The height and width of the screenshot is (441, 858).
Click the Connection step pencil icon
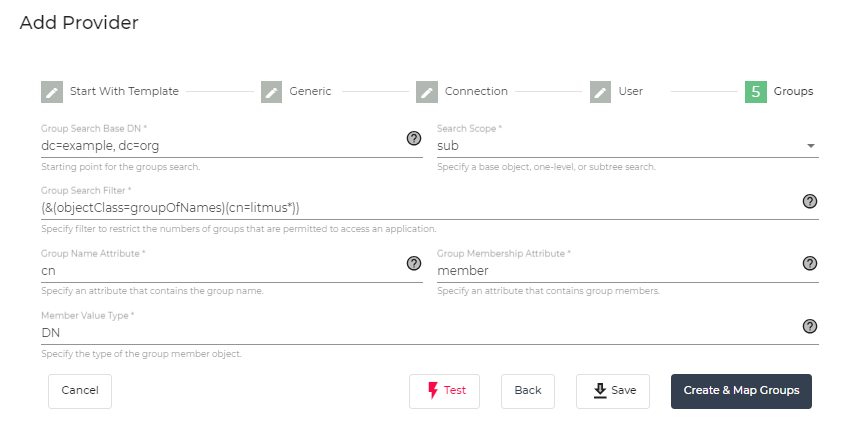click(427, 92)
